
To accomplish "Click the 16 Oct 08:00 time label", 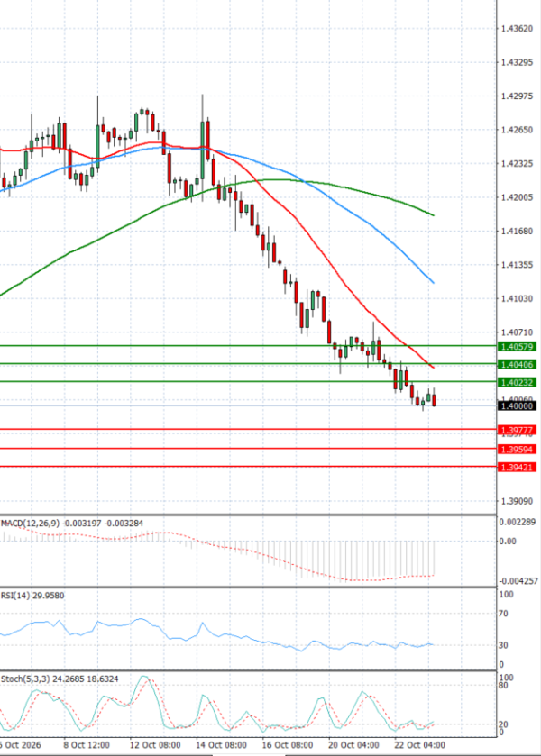I will (x=287, y=745).
